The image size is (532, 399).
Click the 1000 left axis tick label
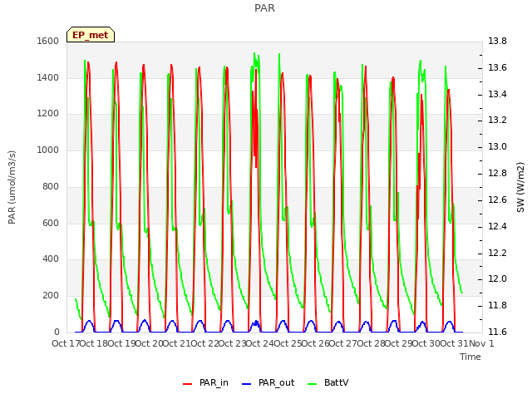coord(48,150)
